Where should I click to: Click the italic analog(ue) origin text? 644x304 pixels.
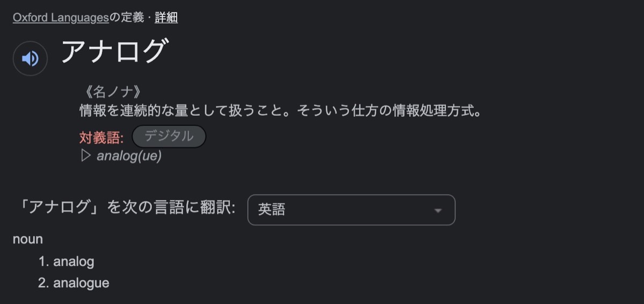pos(129,156)
